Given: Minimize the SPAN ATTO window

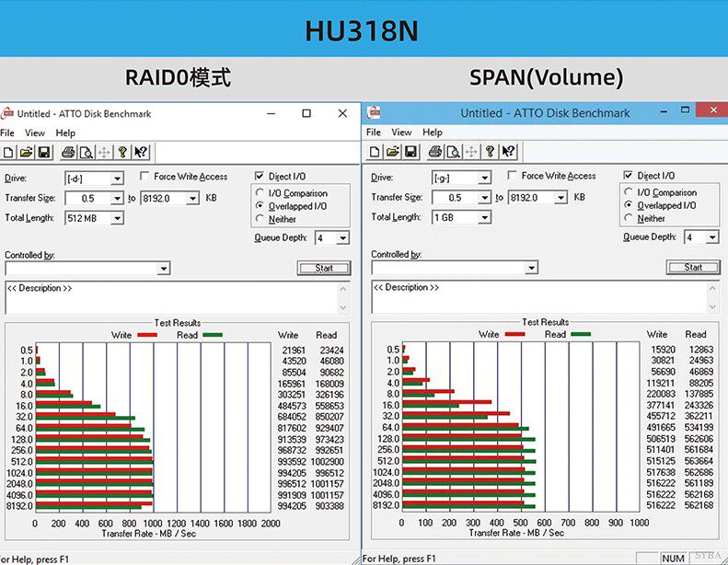Looking at the screenshot, I should point(664,111).
